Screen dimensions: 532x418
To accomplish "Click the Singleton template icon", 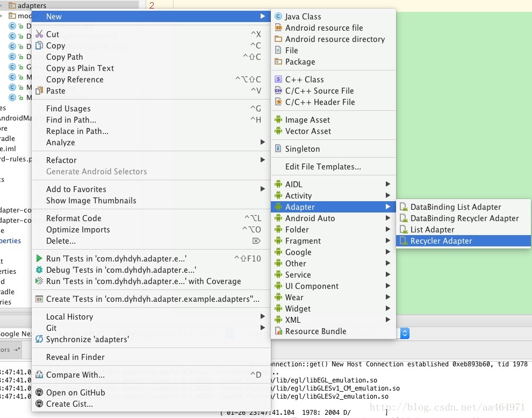I will tap(278, 149).
